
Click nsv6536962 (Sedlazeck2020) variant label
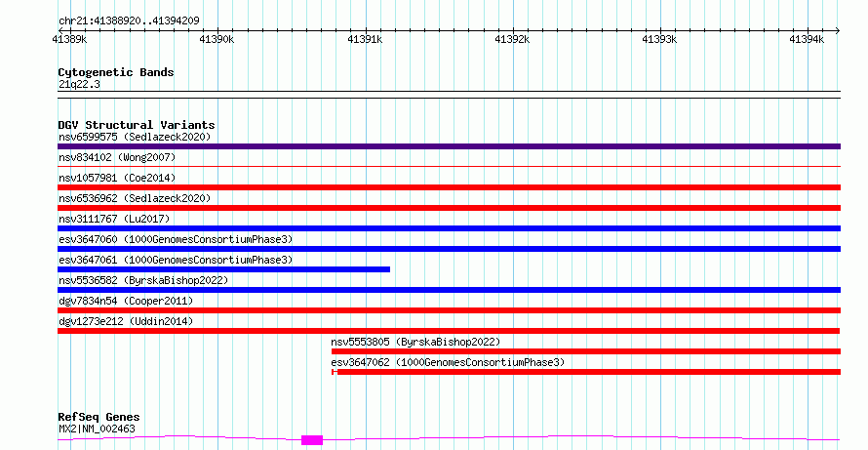pos(135,198)
